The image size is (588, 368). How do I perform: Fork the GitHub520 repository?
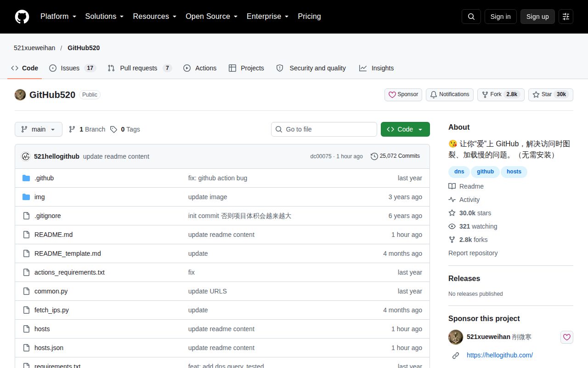point(501,94)
